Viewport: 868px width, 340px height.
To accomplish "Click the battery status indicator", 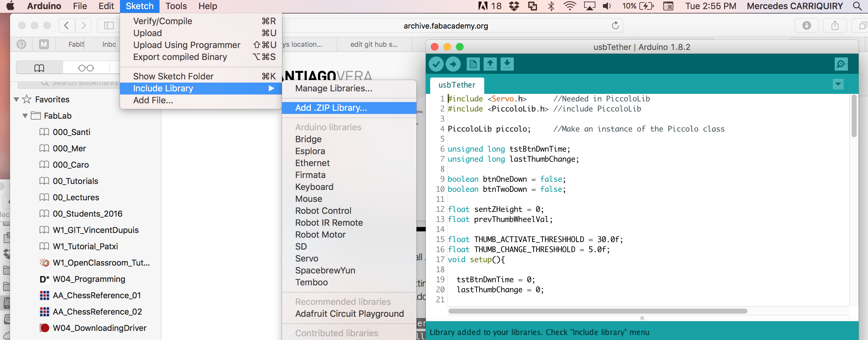I will (637, 6).
